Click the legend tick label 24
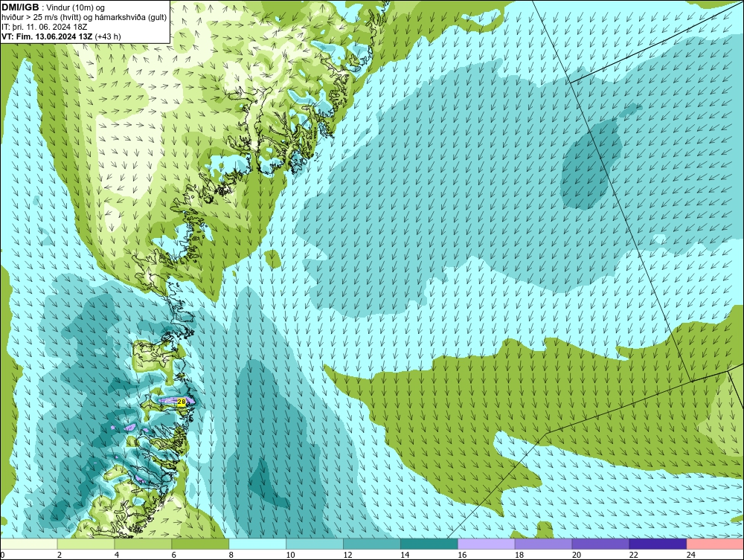Screen dimensions: 744x560 tap(691, 555)
